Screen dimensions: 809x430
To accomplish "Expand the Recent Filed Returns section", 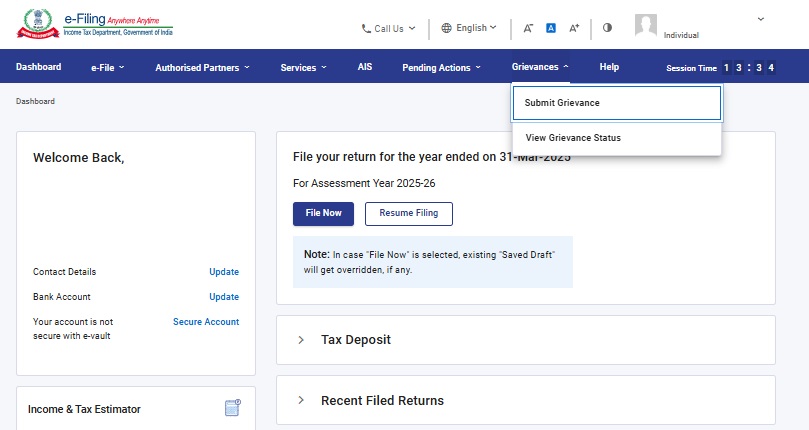I will point(301,400).
